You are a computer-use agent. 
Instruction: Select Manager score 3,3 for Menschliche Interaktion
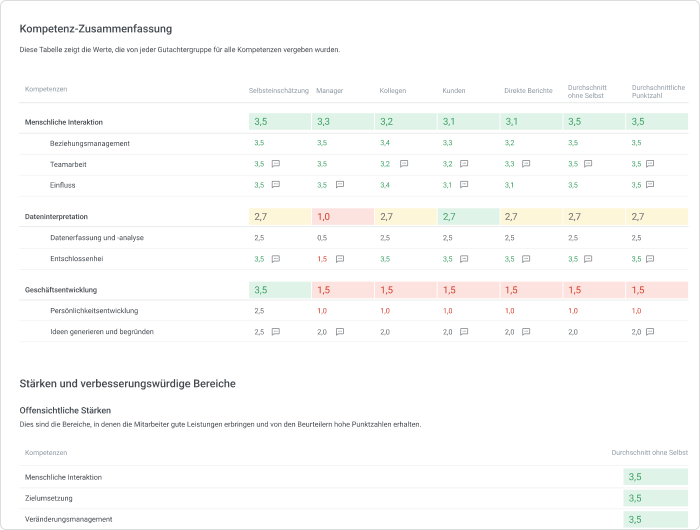click(x=343, y=121)
